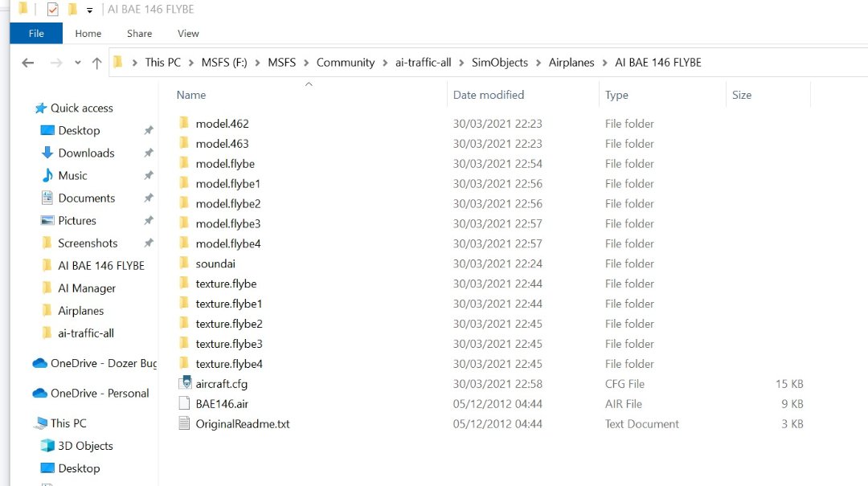Screen dimensions: 868x486
Task: Open Documents in the navigation pane
Action: 86,198
